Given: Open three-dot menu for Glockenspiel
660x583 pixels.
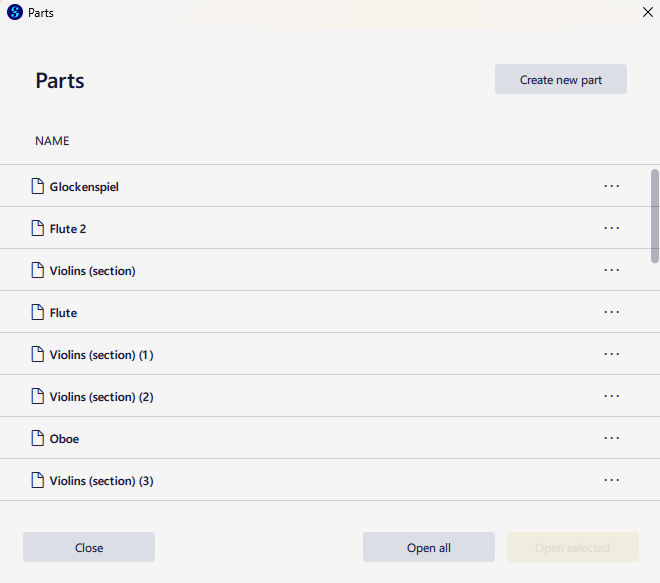Looking at the screenshot, I should (x=611, y=186).
